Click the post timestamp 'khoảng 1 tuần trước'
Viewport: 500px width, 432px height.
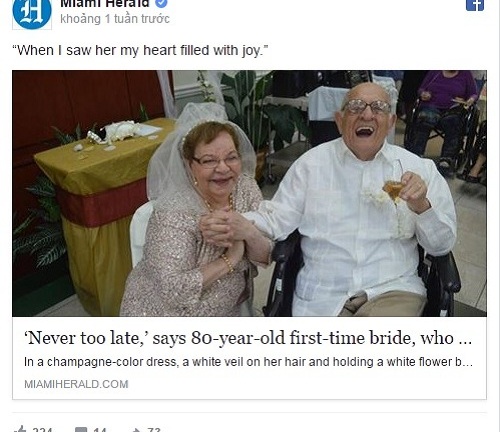(x=115, y=19)
